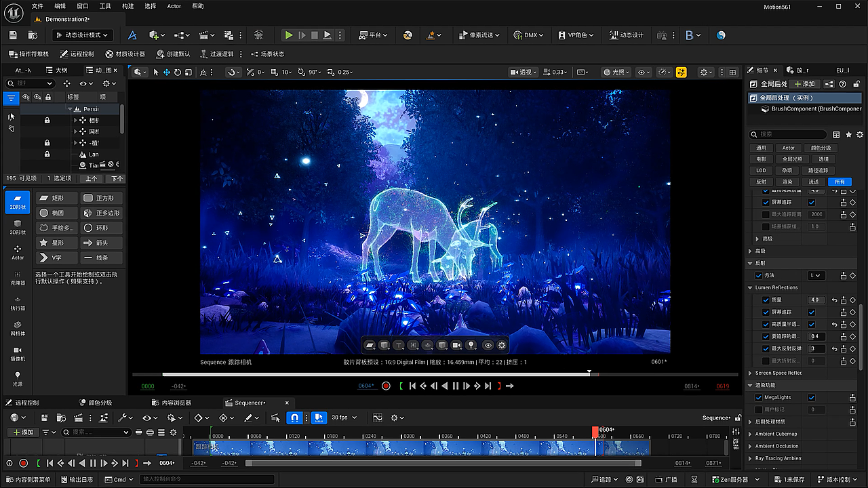
Task: Switch to the Color Grading tab
Action: (95, 403)
